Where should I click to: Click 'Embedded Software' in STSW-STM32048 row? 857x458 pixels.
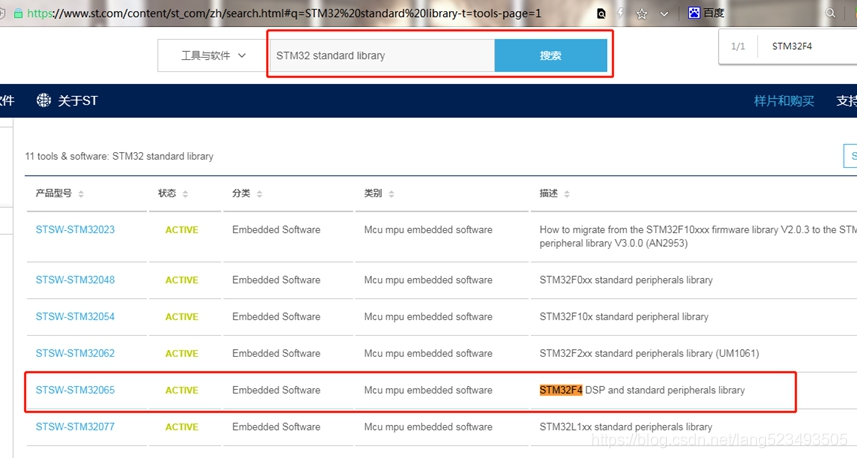tap(276, 280)
